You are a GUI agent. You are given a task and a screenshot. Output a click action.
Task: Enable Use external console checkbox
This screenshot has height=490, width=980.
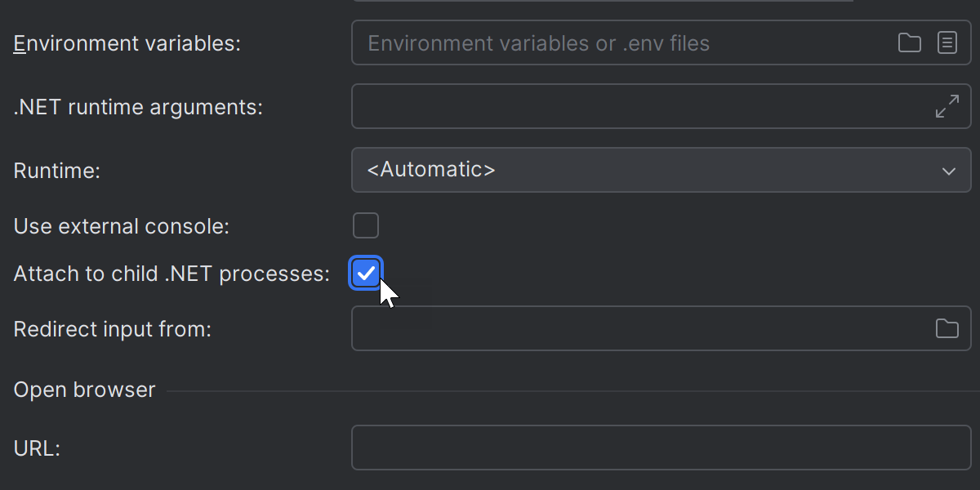click(365, 225)
